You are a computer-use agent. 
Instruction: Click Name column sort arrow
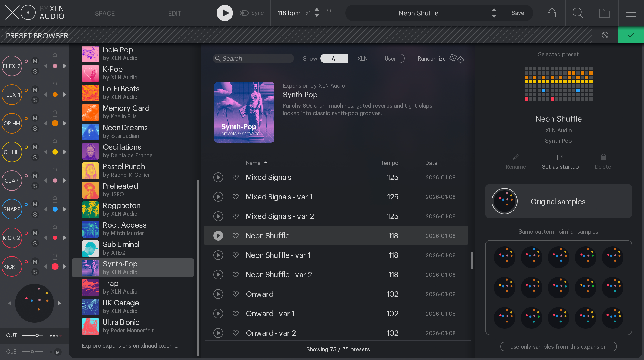[266, 162]
